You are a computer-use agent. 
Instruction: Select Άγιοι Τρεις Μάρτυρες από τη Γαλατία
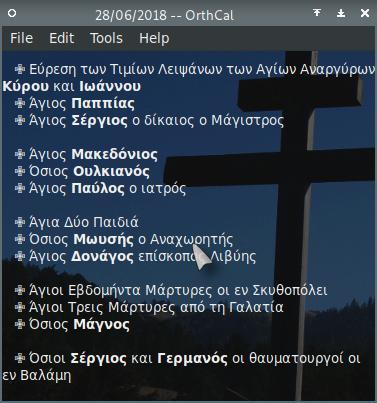click(156, 307)
